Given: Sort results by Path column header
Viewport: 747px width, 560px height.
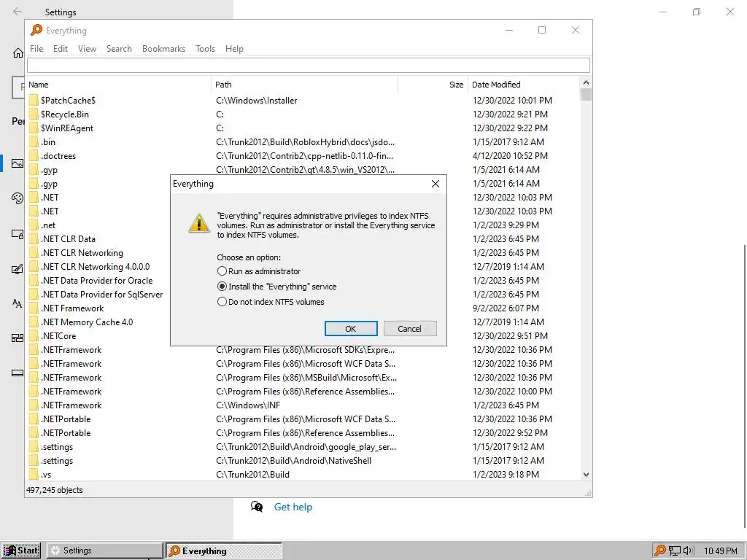Looking at the screenshot, I should coord(304,85).
